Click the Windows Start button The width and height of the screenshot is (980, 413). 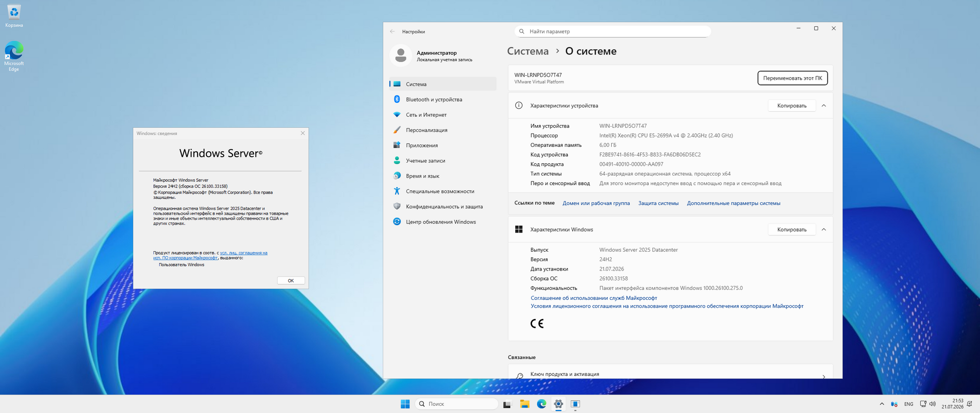coord(405,404)
